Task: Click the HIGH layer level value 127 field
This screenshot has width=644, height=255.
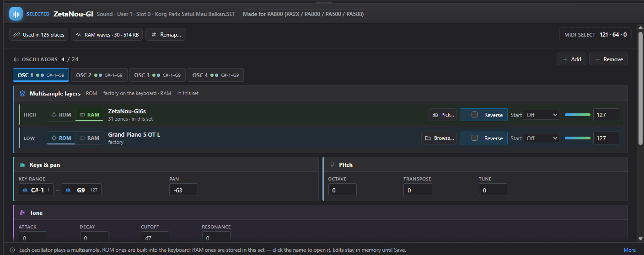Action: pyautogui.click(x=606, y=115)
